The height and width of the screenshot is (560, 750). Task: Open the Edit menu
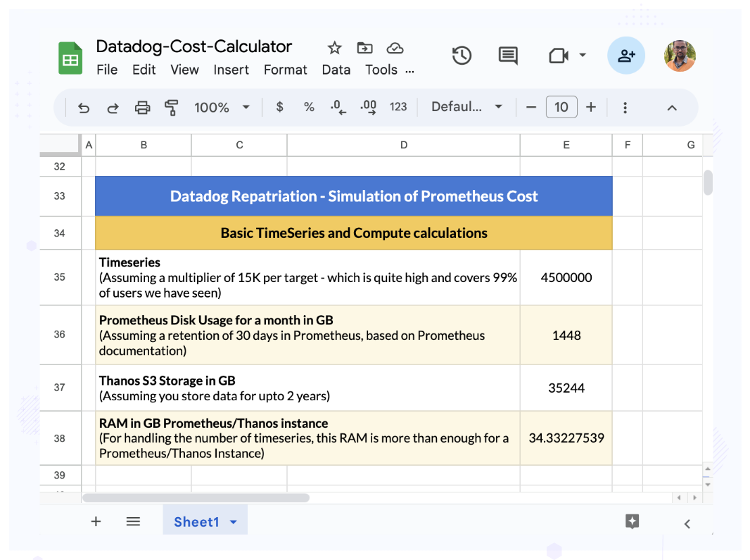(x=144, y=70)
